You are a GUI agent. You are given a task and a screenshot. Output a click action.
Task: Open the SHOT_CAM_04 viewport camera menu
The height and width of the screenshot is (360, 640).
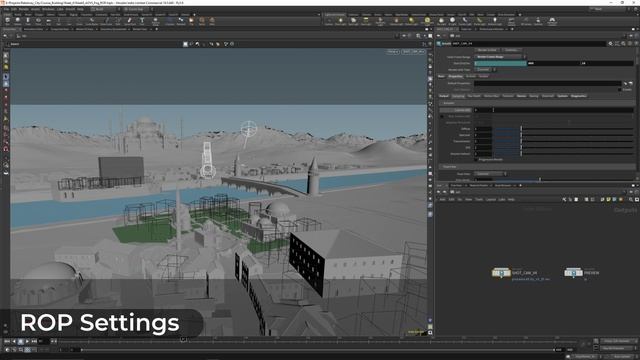tap(413, 52)
